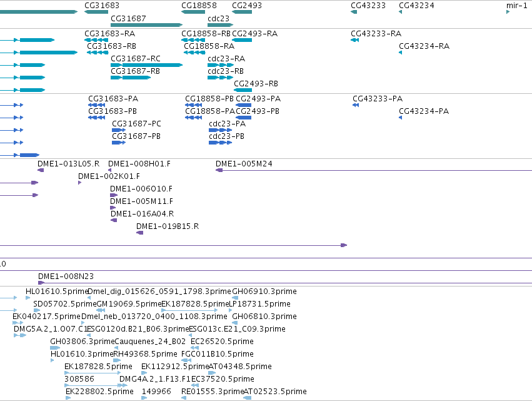Viewport: 532px width, 401px height.
Task: Select the CG31687-PB protein label
Action: pos(136,136)
